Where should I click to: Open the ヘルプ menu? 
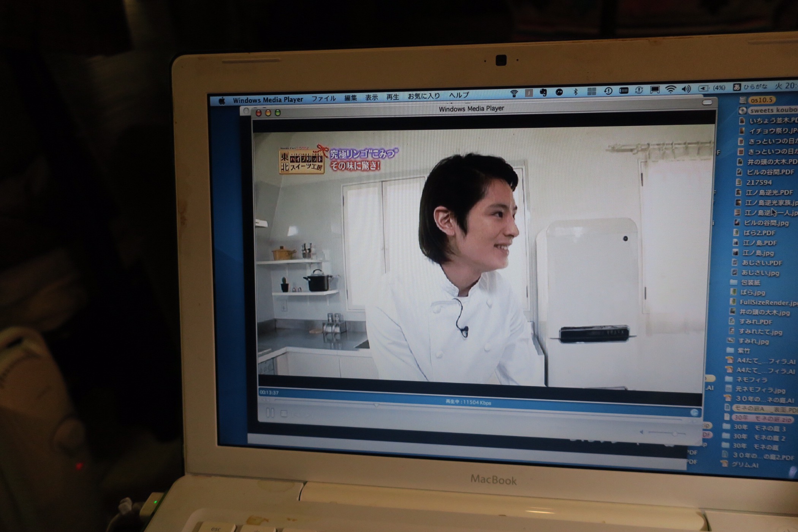point(459,95)
